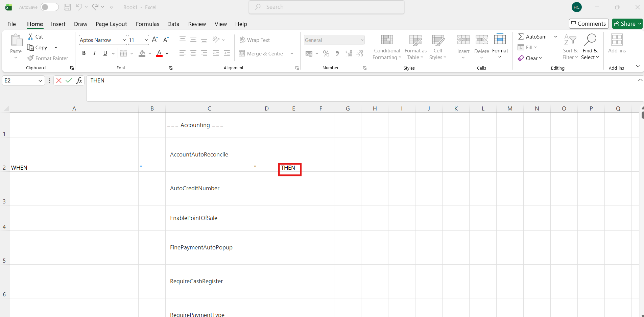Click the percent style icon
The image size is (644, 317).
[x=326, y=53]
